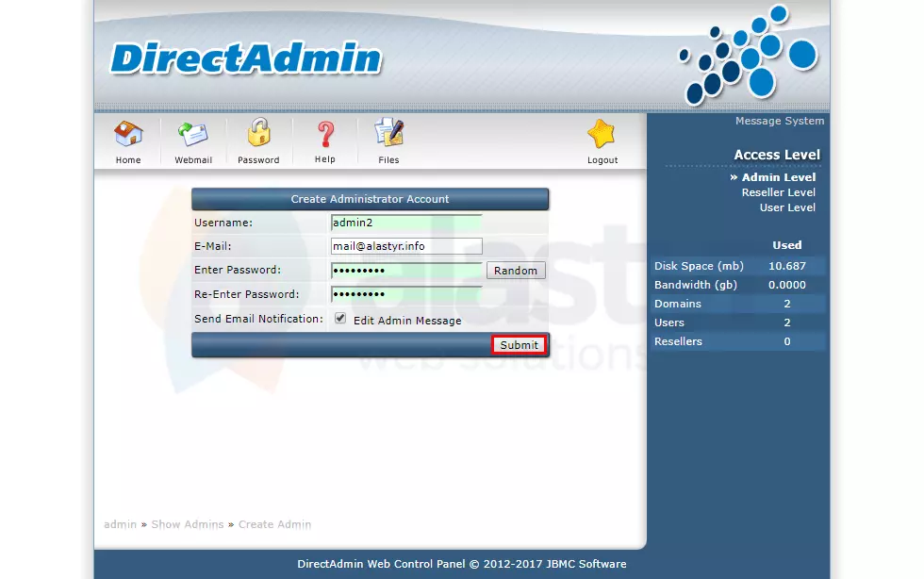The width and height of the screenshot is (924, 579).
Task: Switch to User Level access
Action: point(787,207)
